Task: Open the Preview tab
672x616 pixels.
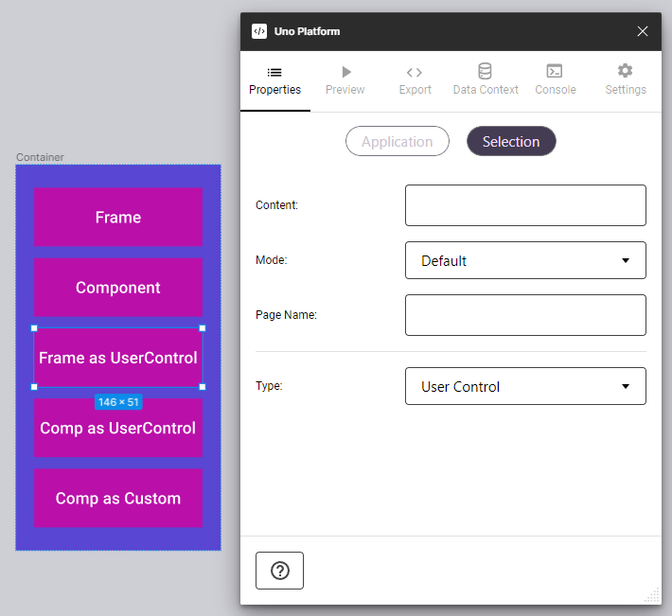Action: coord(345,81)
